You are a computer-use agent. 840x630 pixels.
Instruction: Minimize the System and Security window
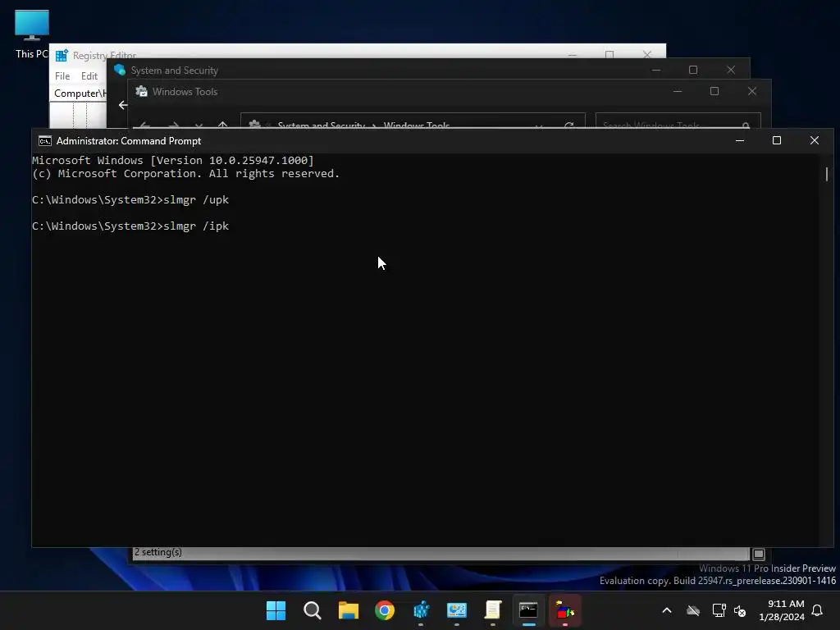point(656,70)
